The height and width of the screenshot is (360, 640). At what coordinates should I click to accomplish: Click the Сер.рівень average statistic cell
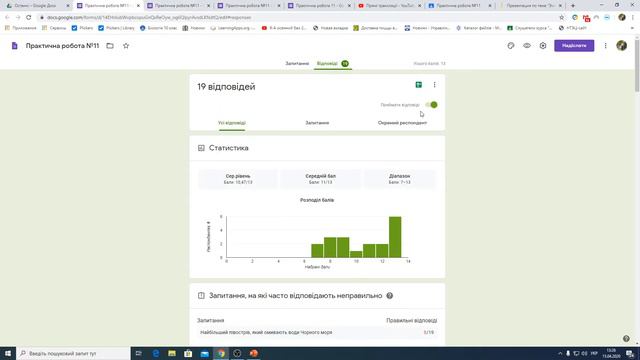tap(238, 179)
